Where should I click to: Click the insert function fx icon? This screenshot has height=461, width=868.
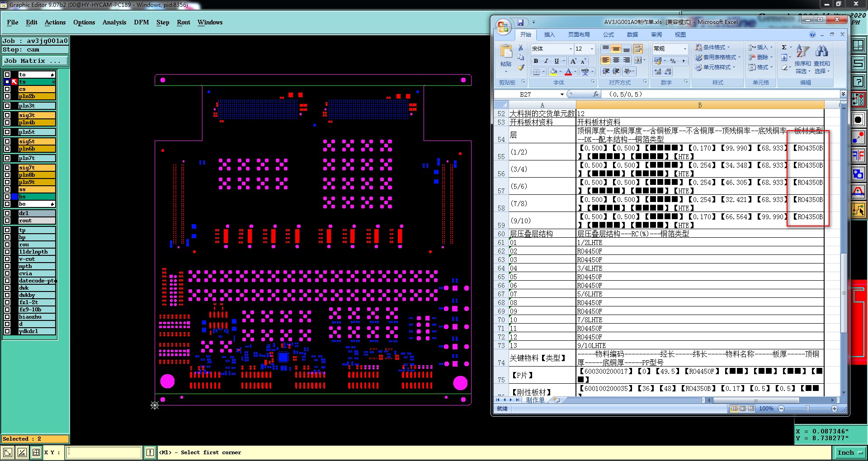pyautogui.click(x=596, y=94)
